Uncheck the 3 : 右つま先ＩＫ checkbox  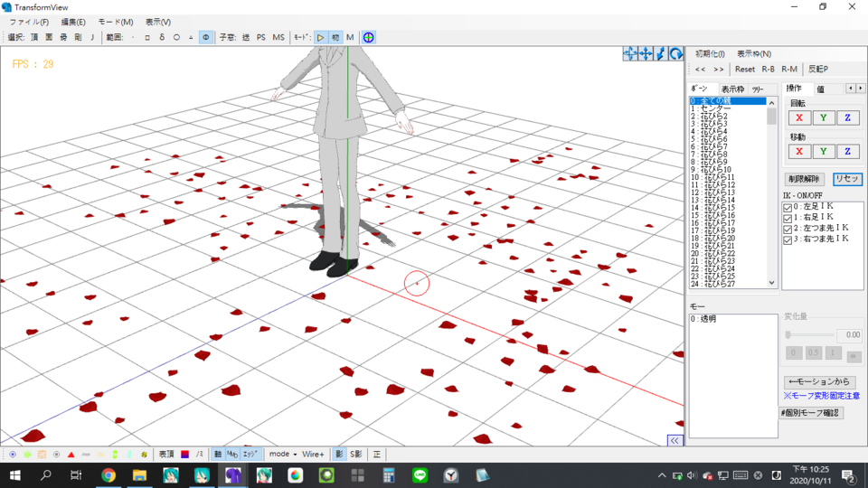788,240
